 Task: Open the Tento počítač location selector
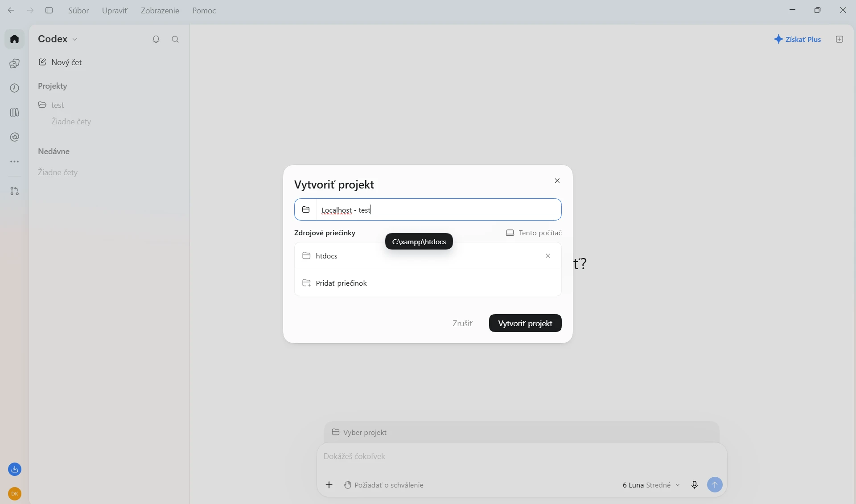coord(534,233)
